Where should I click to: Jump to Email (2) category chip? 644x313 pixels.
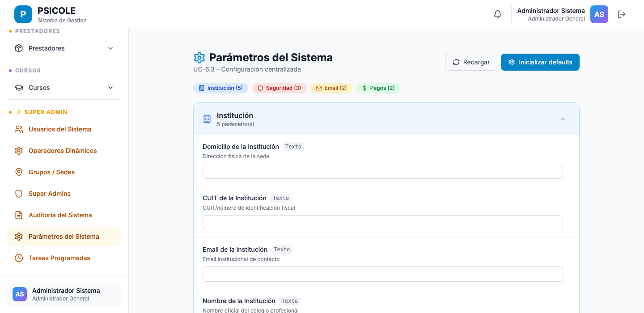[x=331, y=88]
